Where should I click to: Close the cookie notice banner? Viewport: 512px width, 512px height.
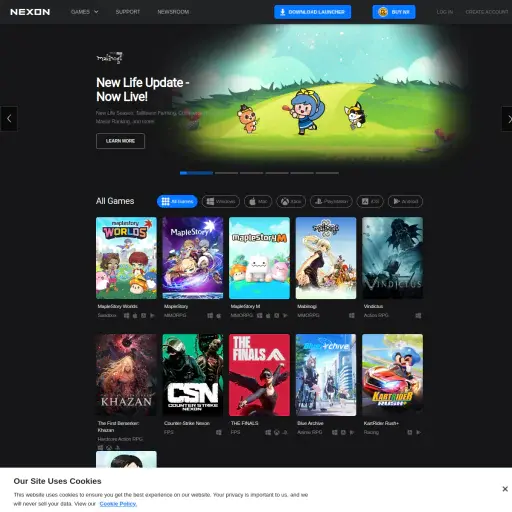(x=505, y=489)
